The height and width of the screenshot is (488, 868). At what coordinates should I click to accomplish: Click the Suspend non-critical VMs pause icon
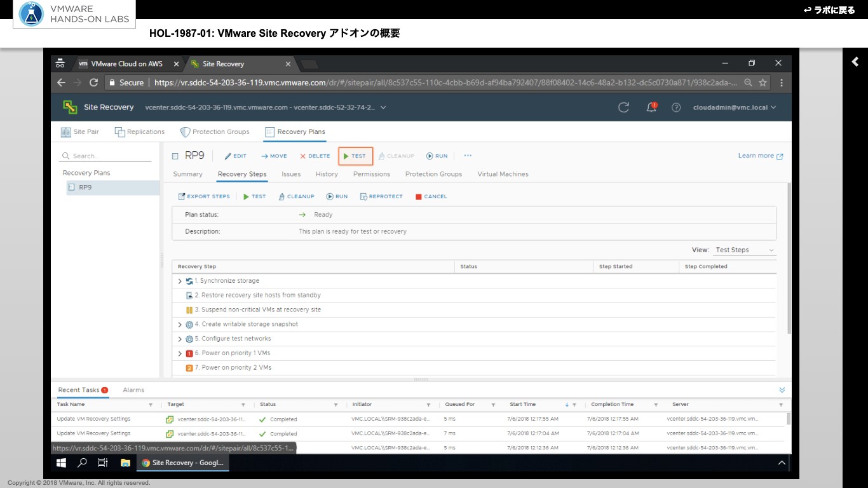pos(189,310)
